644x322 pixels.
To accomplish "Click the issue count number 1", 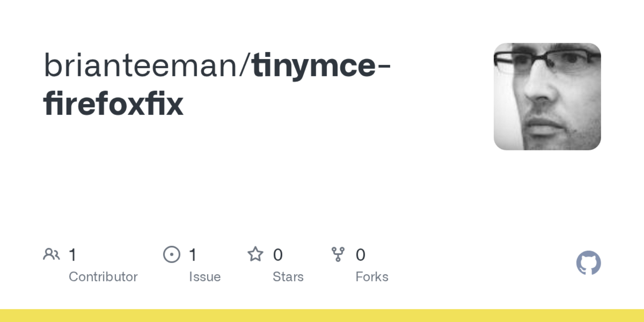I will [x=193, y=255].
